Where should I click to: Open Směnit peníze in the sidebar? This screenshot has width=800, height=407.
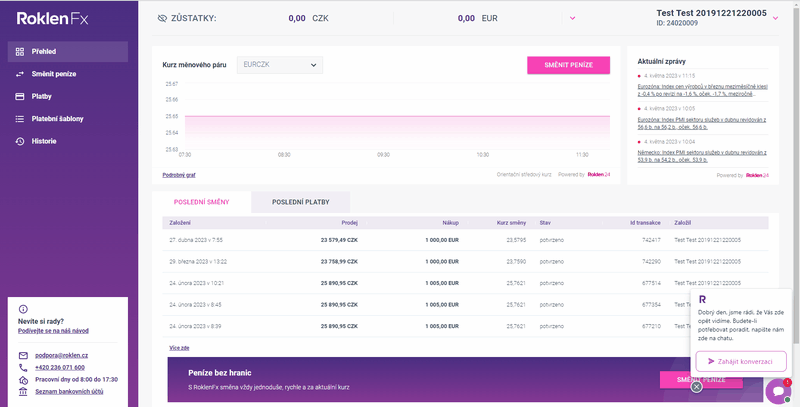pos(68,74)
